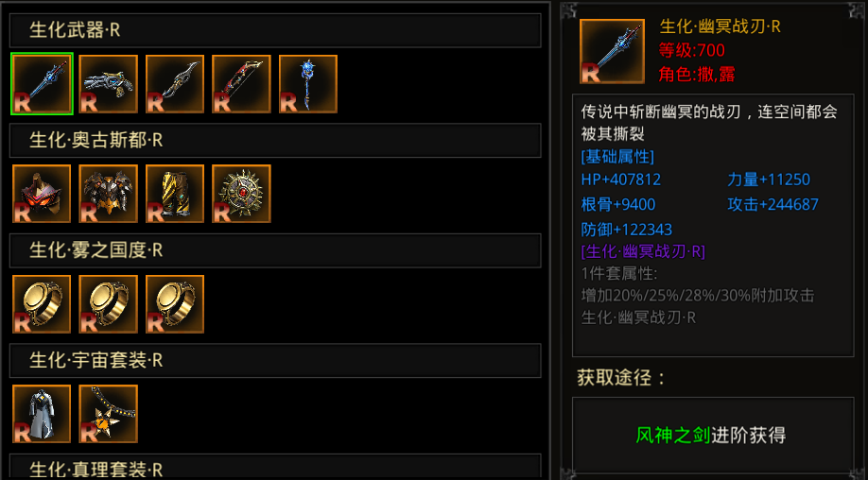The width and height of the screenshot is (868, 480).
Task: Click the 生化·雾之国度·R section header
Action: point(275,250)
